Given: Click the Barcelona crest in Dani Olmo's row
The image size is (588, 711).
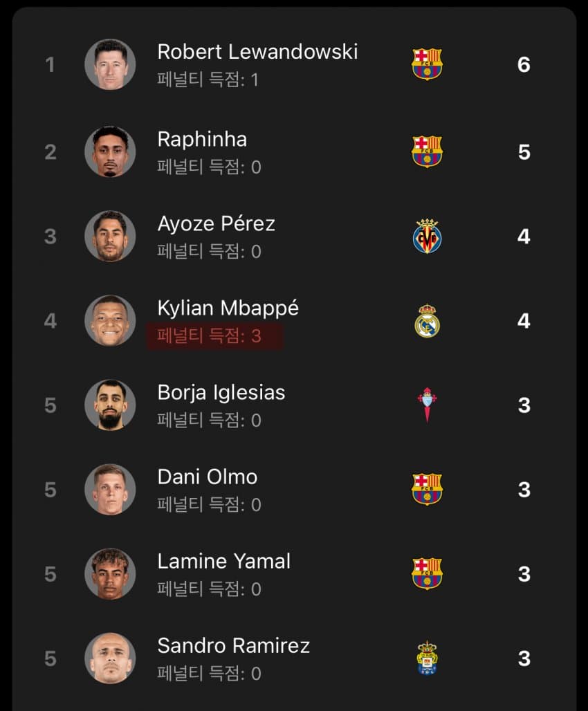Looking at the screenshot, I should (x=427, y=490).
